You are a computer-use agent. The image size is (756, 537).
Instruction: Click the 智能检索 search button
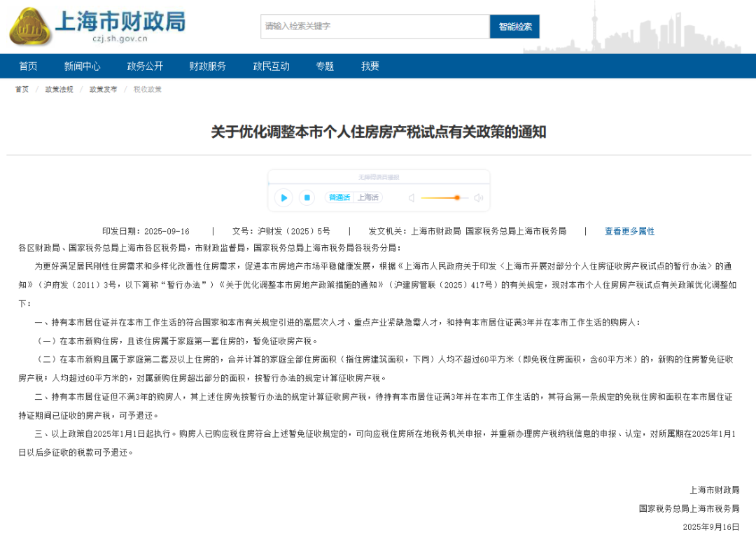coord(514,26)
